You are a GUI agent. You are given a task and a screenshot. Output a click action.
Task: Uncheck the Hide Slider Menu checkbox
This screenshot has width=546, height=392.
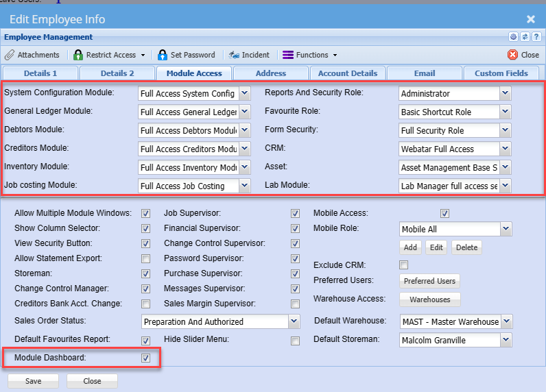pos(295,341)
